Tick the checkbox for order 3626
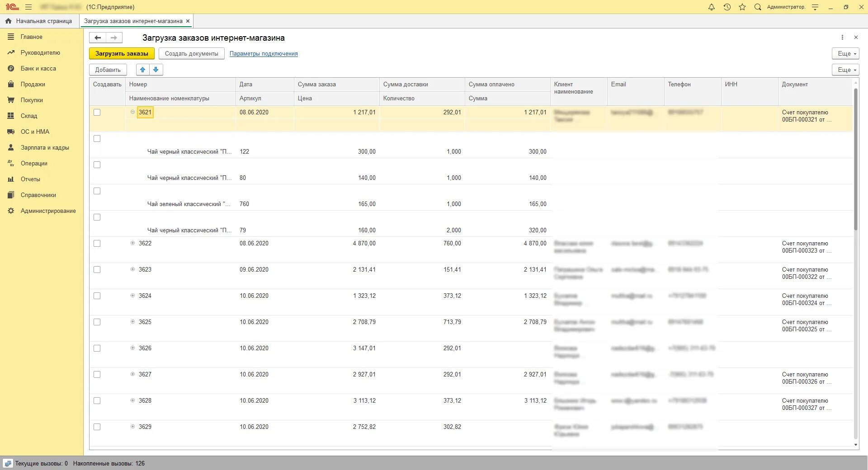Screen dimensions: 868x470 (97, 348)
